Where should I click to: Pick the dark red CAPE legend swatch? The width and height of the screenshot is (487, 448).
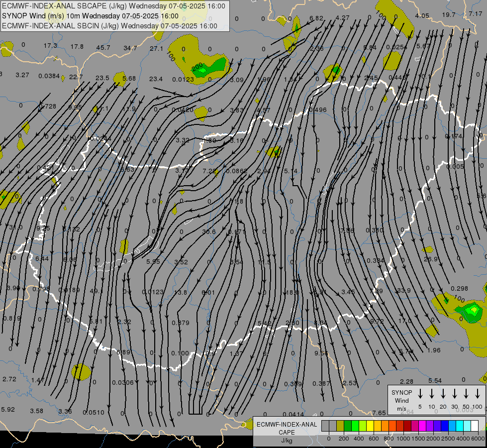click(x=407, y=426)
